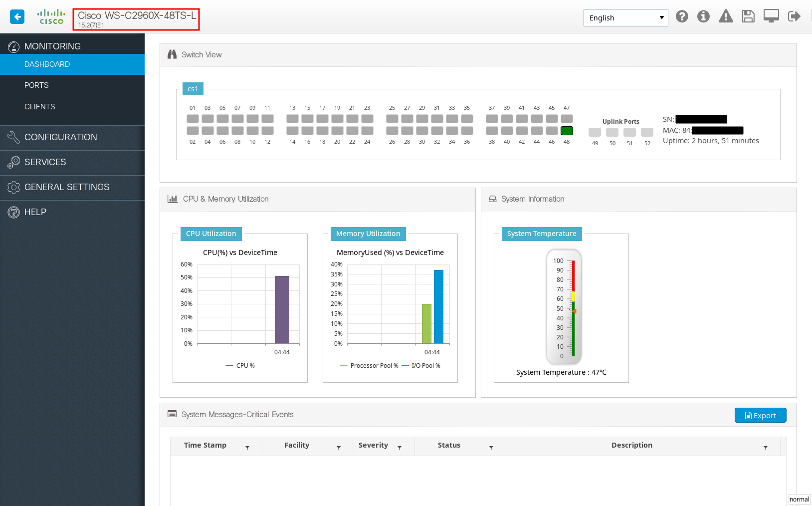Expand the Configuration menu
Image resolution: width=812 pixels, height=506 pixels.
(72, 137)
